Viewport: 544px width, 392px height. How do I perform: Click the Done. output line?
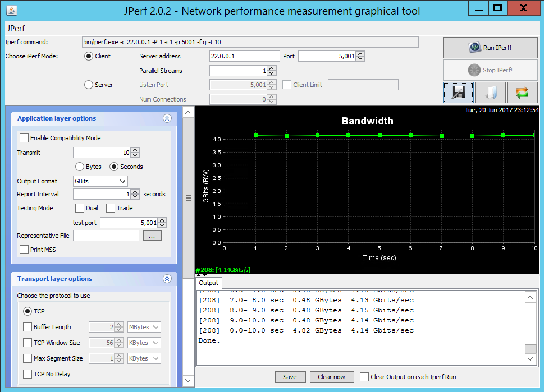click(209, 341)
